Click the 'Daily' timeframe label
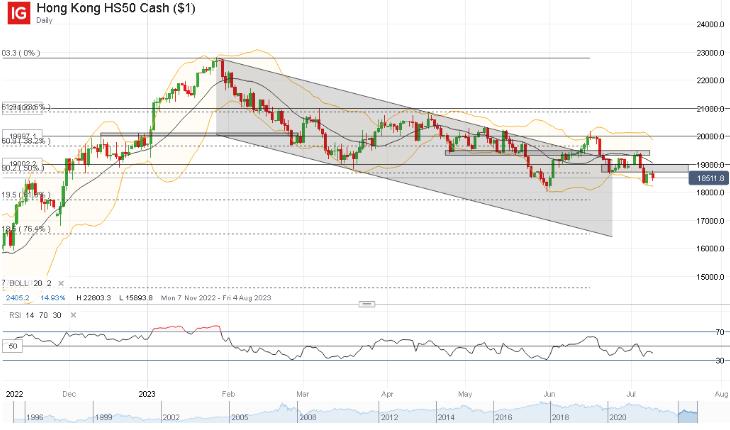Viewport: 730px width, 430px height. [x=44, y=20]
